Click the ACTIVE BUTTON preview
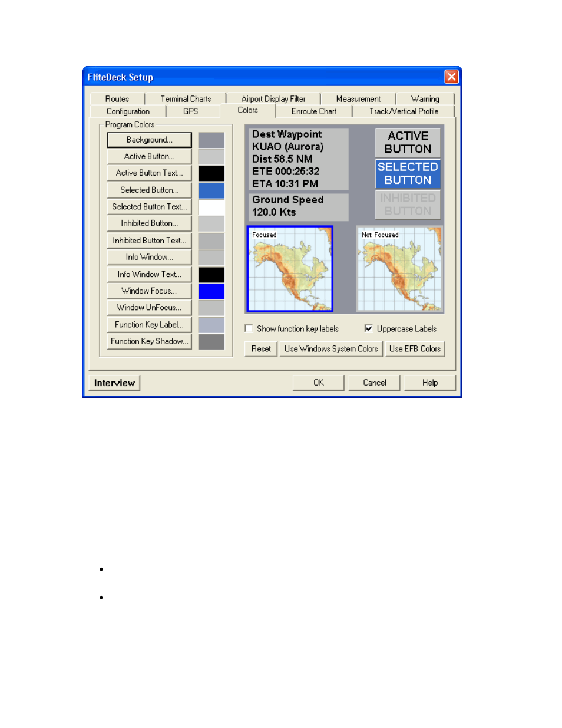562x728 pixels. (x=408, y=143)
